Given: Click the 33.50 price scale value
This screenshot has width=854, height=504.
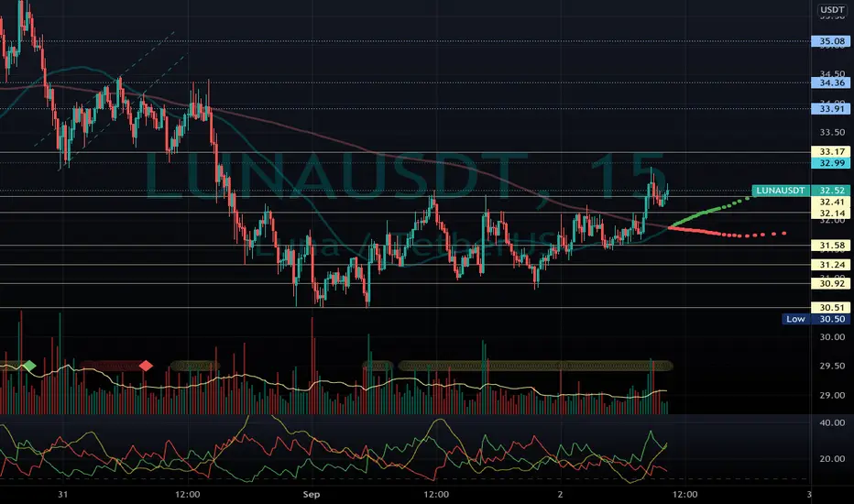Looking at the screenshot, I should point(832,132).
